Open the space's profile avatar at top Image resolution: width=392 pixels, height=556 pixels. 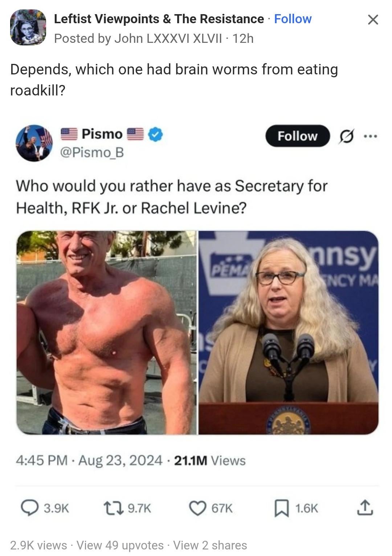click(28, 28)
